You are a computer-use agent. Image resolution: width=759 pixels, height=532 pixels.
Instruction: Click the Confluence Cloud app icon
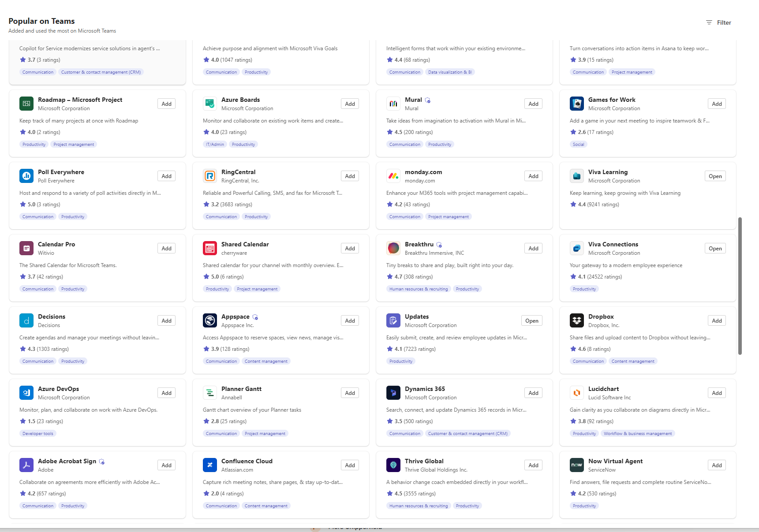pos(210,465)
